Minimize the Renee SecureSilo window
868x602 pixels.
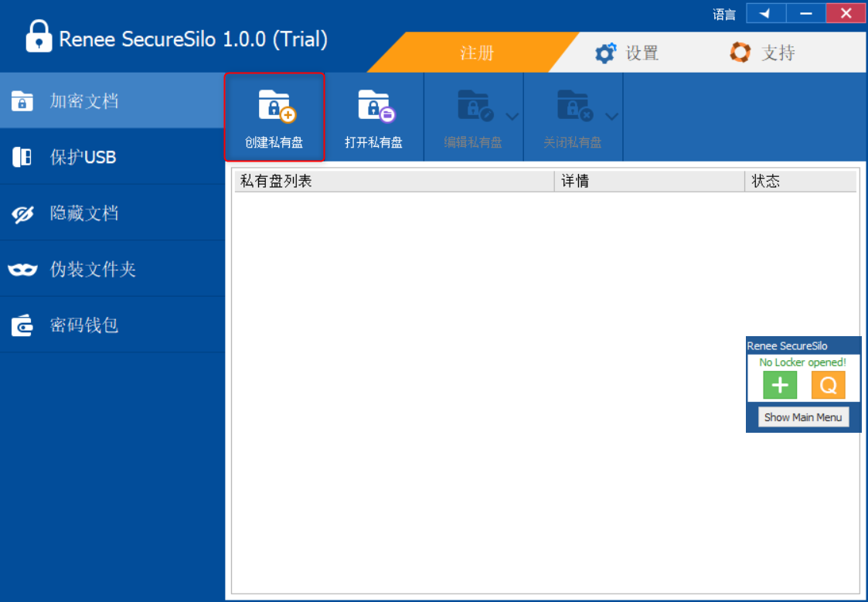click(806, 13)
